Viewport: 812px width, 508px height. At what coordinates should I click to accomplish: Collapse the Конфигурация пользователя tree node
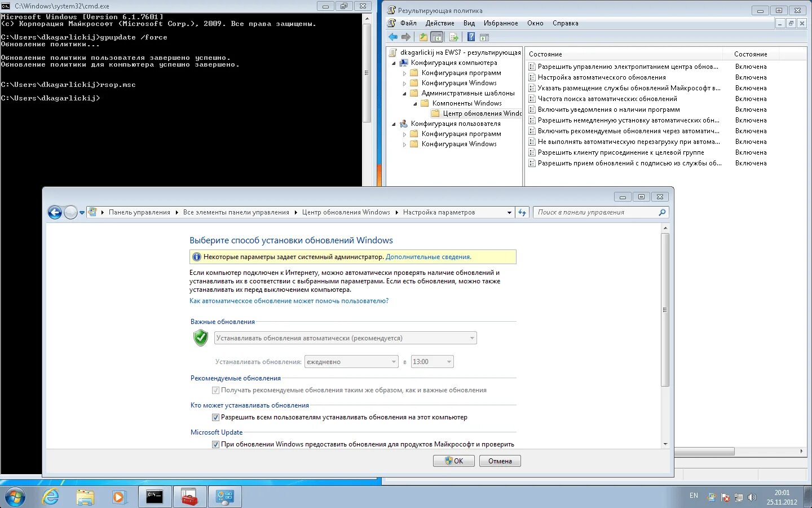394,124
